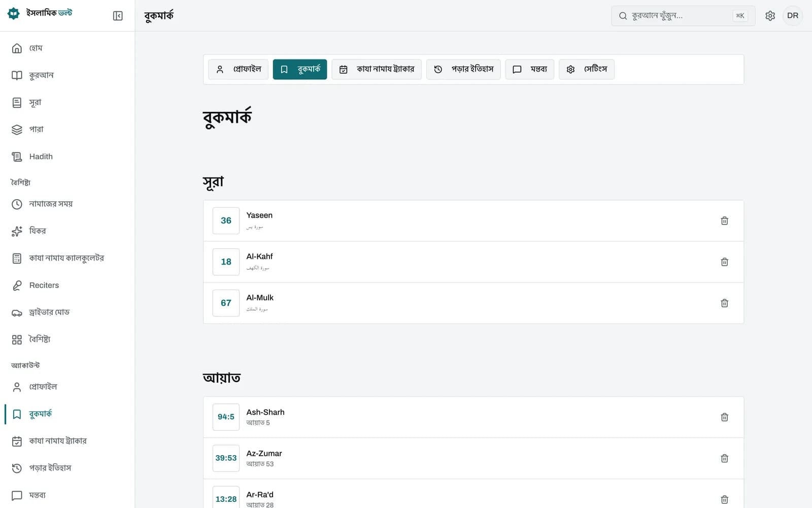The image size is (812, 508).
Task: Remove the Ar-Ra'd 13:28 ayah bookmark
Action: tap(724, 499)
